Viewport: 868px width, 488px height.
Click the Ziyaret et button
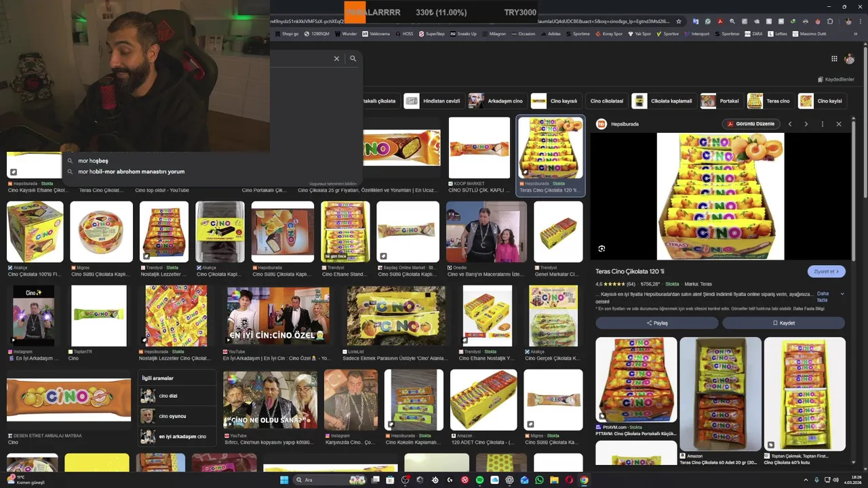click(826, 271)
